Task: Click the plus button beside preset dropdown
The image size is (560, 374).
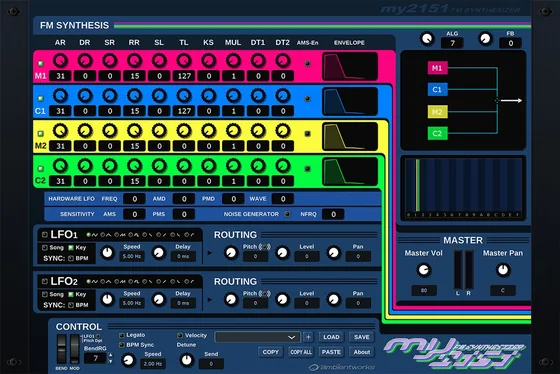Action: coord(308,337)
